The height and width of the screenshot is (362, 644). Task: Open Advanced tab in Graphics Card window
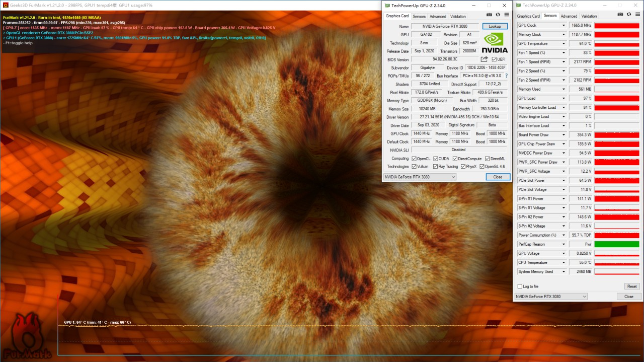coord(438,17)
